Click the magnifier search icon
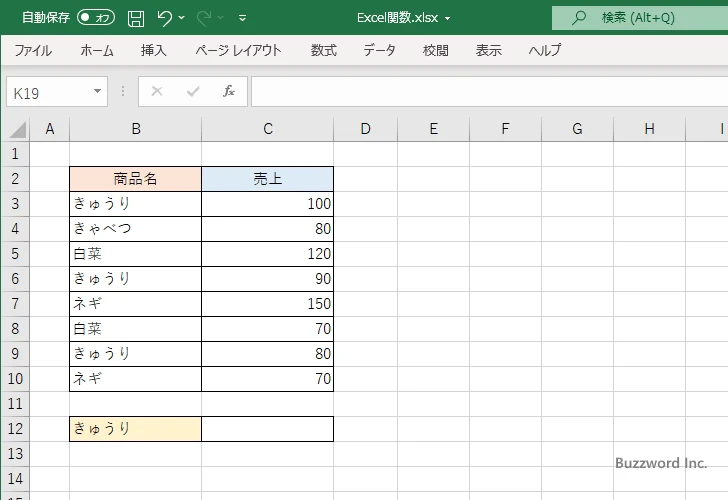Screen dimensions: 728x500 pos(578,18)
